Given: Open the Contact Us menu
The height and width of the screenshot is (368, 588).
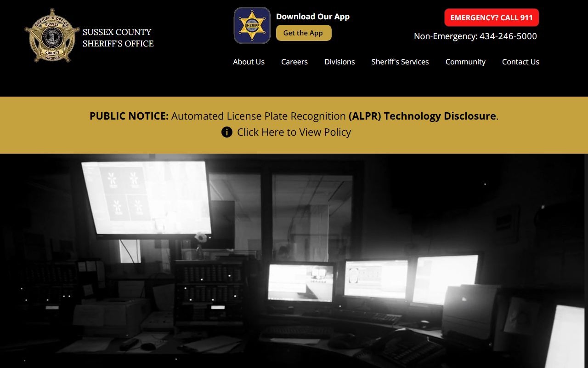Looking at the screenshot, I should (x=520, y=62).
